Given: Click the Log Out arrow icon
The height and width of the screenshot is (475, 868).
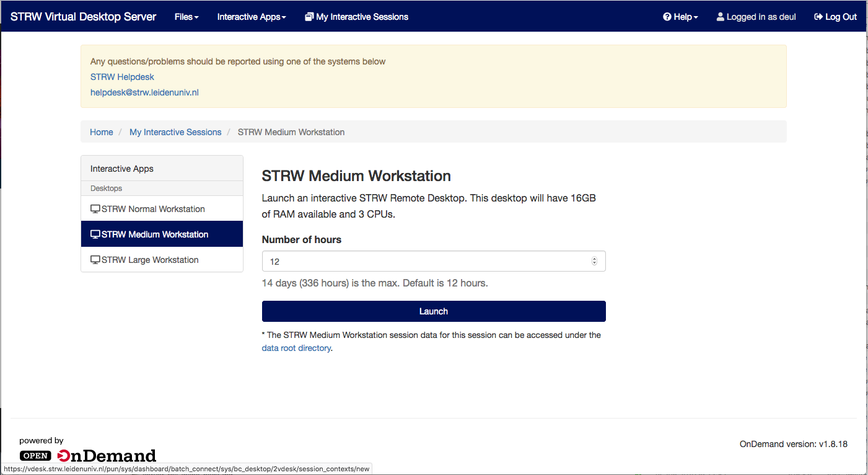Looking at the screenshot, I should (818, 17).
